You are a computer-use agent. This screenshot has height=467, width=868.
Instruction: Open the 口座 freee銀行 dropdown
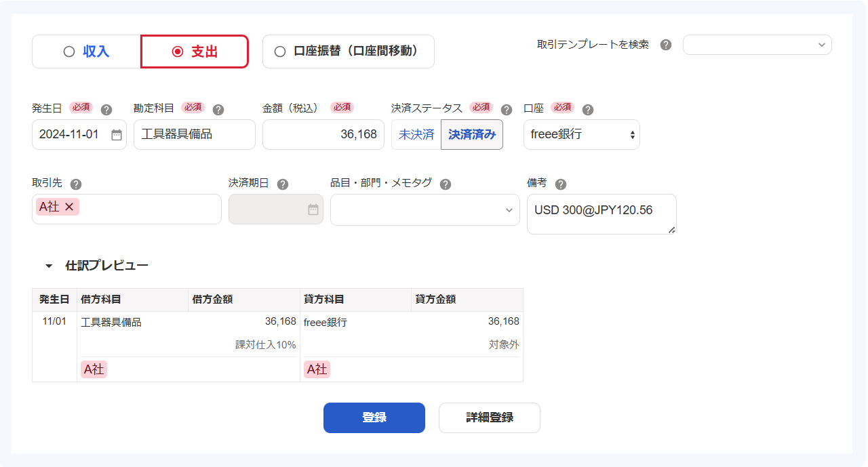(x=582, y=134)
